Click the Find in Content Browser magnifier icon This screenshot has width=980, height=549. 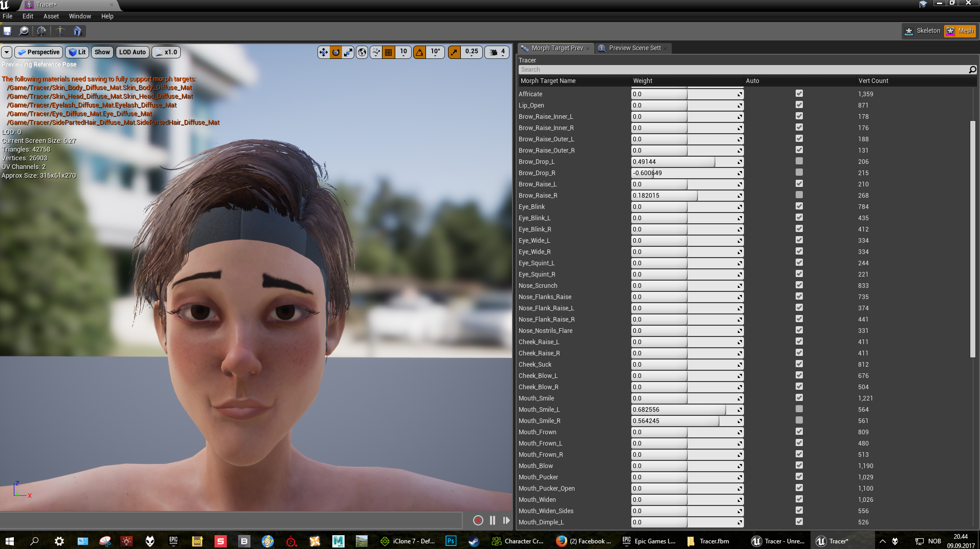[24, 31]
